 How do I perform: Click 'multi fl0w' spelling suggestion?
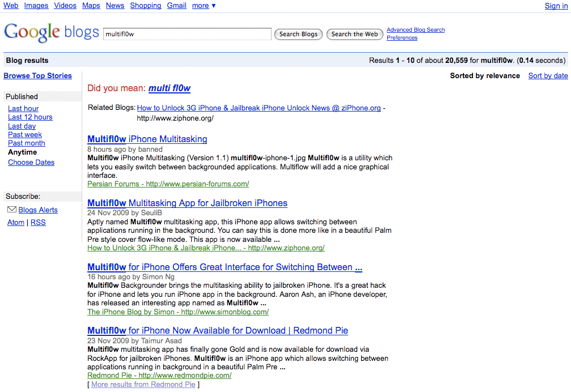point(170,88)
